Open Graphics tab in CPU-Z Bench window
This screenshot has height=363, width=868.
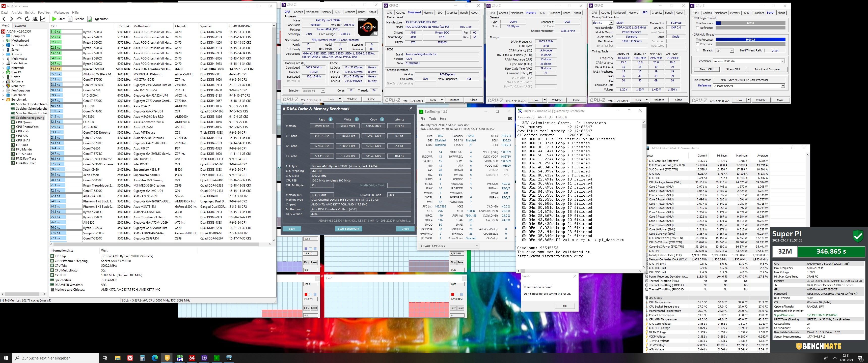point(758,13)
